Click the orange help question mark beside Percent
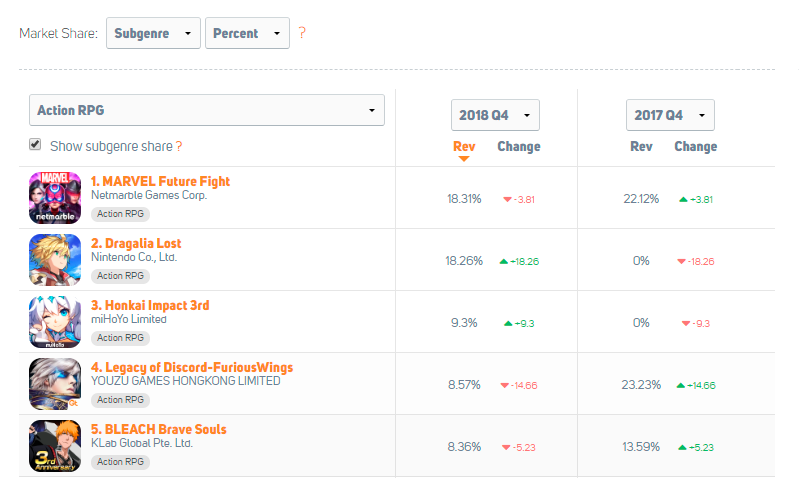 point(302,33)
